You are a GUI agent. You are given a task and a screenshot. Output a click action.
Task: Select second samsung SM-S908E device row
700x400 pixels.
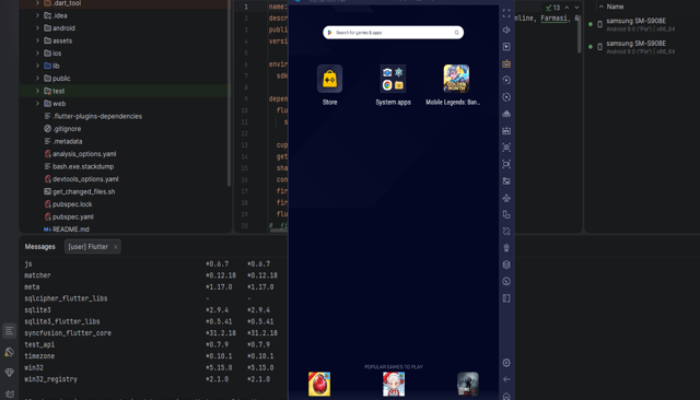pos(635,47)
